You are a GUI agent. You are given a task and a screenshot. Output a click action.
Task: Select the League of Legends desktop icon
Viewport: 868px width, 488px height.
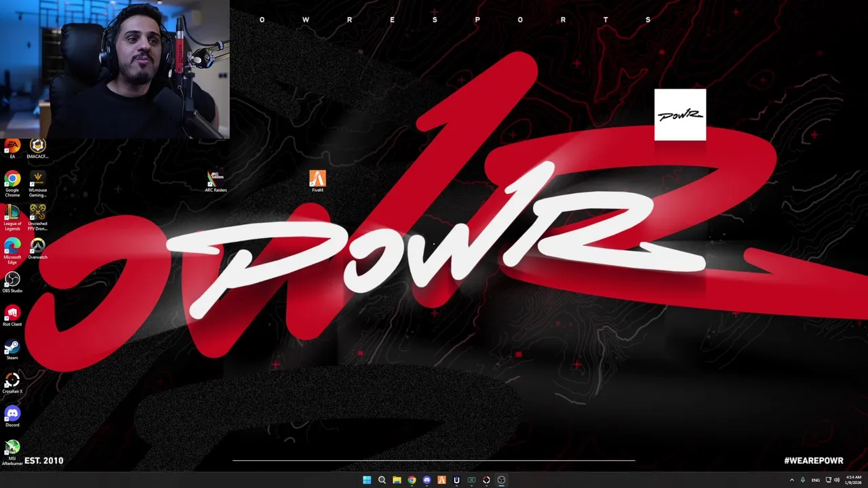[x=12, y=218]
